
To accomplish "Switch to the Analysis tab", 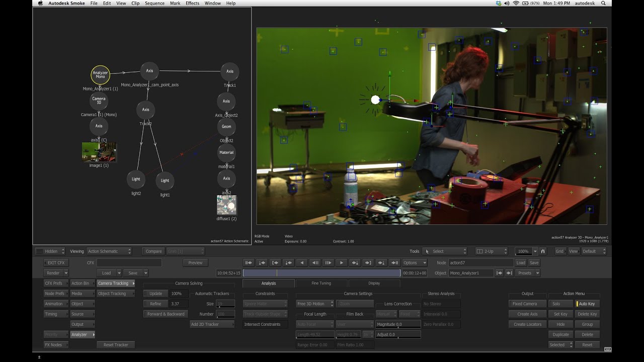I will pyautogui.click(x=269, y=283).
